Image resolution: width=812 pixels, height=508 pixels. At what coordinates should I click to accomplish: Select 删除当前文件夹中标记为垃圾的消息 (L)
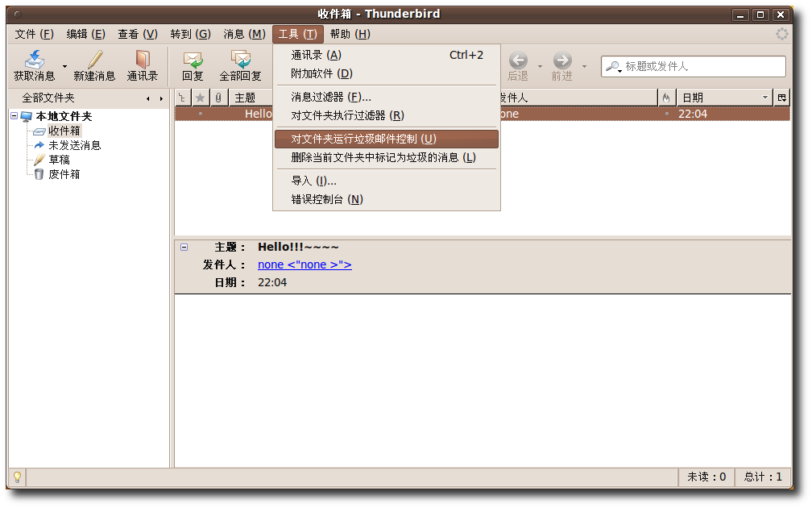pos(387,157)
